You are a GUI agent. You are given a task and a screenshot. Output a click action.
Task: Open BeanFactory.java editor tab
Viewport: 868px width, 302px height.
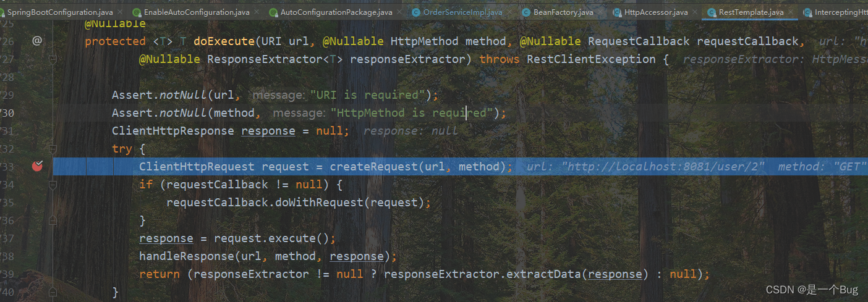point(564,12)
